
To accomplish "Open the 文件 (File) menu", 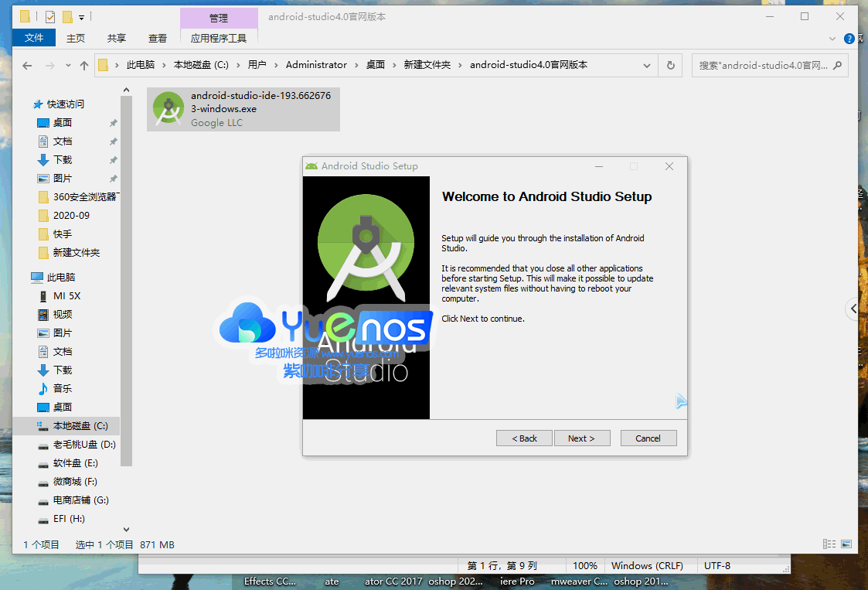I will coord(34,37).
